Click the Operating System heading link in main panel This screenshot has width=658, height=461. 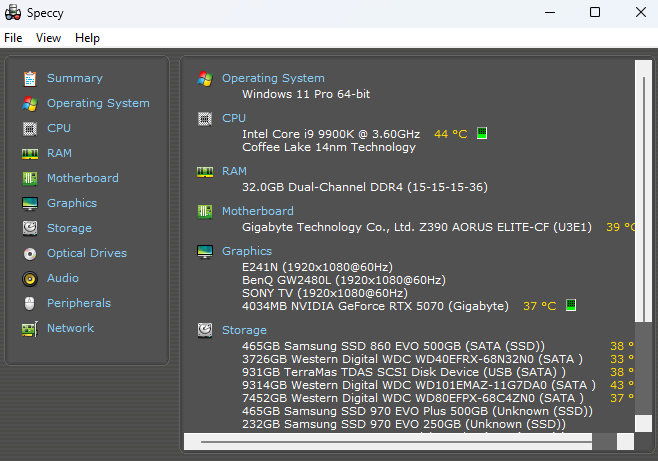tap(273, 78)
